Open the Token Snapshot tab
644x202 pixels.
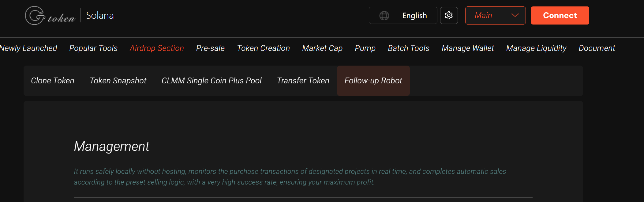coord(118,81)
